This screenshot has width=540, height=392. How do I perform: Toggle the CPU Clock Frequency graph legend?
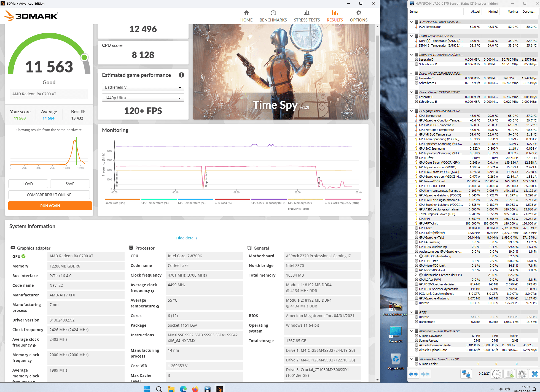[269, 201]
